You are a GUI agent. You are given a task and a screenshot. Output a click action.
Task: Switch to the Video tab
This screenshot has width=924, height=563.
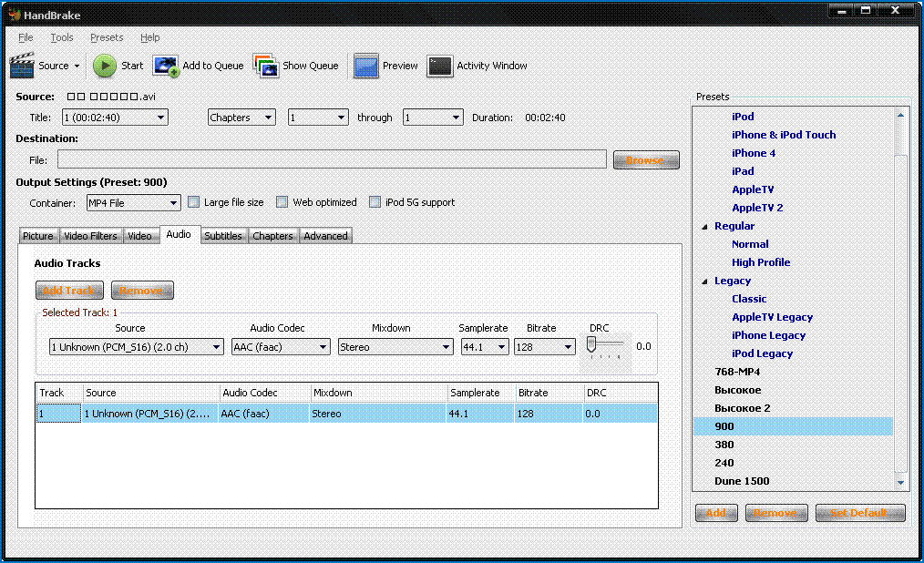click(140, 236)
